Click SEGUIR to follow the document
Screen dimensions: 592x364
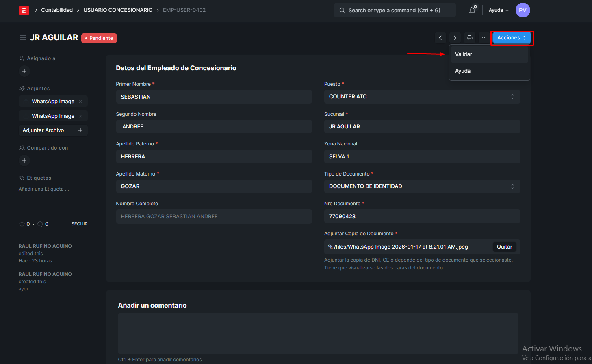click(79, 224)
